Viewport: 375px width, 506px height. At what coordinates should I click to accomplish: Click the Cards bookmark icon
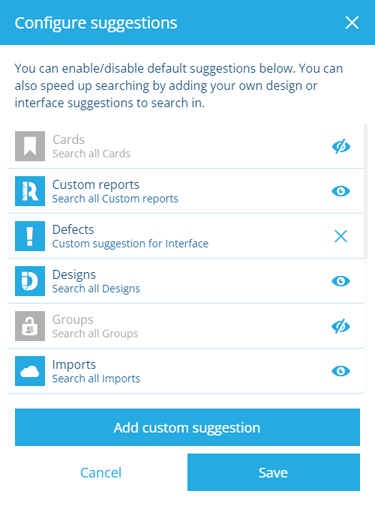tap(30, 146)
